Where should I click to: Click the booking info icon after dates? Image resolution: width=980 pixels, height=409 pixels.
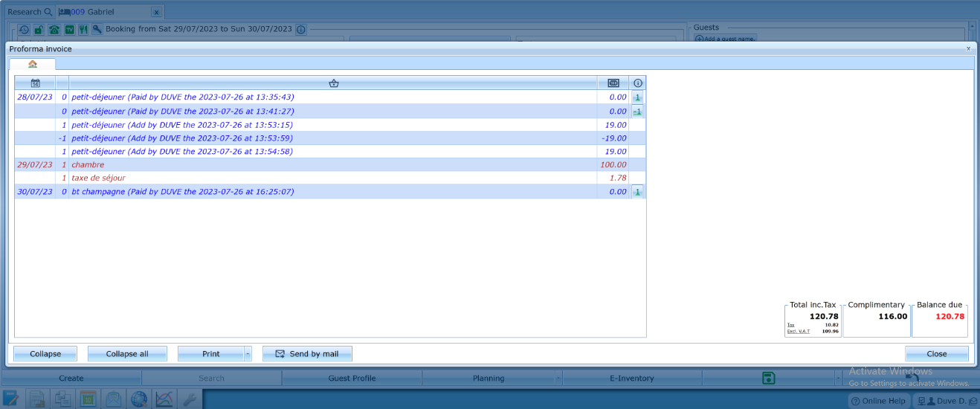(301, 30)
